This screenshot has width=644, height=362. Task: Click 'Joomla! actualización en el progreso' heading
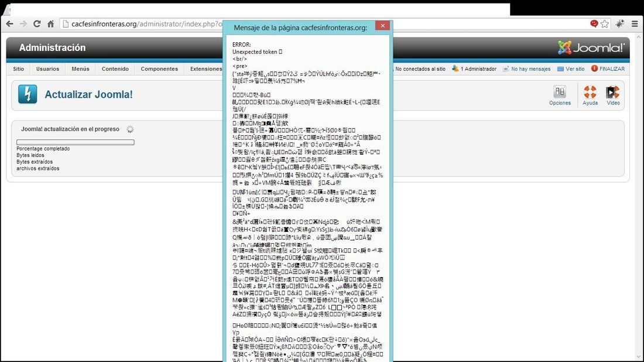click(x=70, y=129)
